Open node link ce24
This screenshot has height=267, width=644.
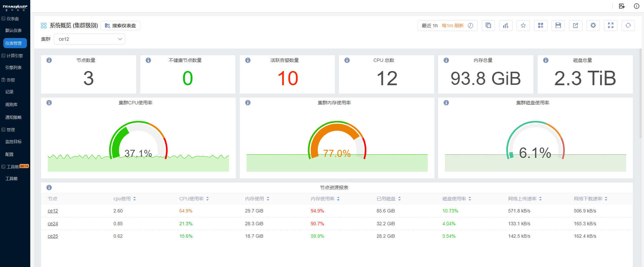(53, 224)
